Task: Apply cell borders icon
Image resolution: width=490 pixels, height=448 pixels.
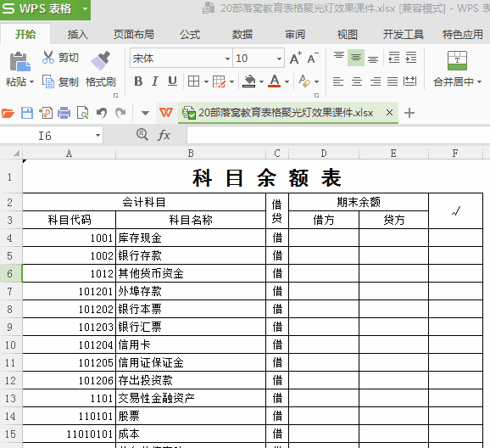Action: (193, 81)
